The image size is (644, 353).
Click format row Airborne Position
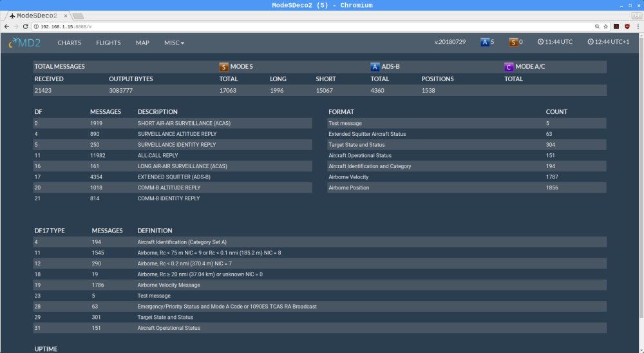(x=467, y=187)
